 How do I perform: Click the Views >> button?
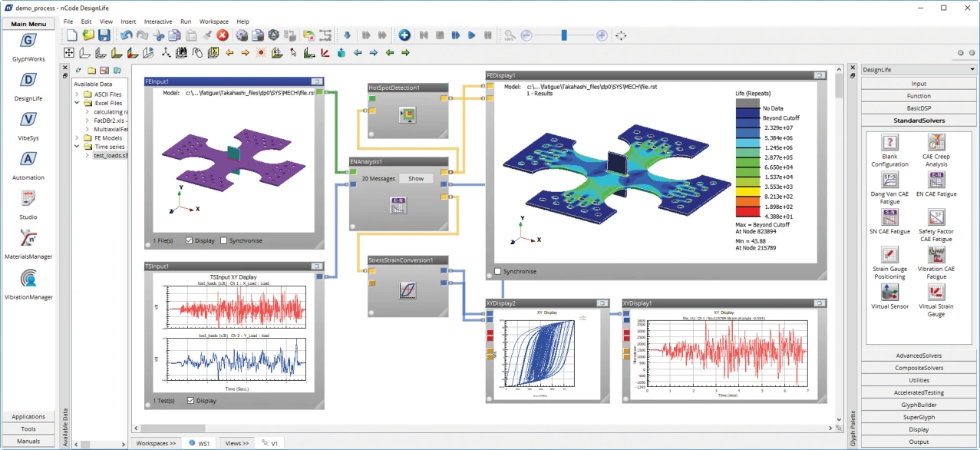pyautogui.click(x=237, y=443)
